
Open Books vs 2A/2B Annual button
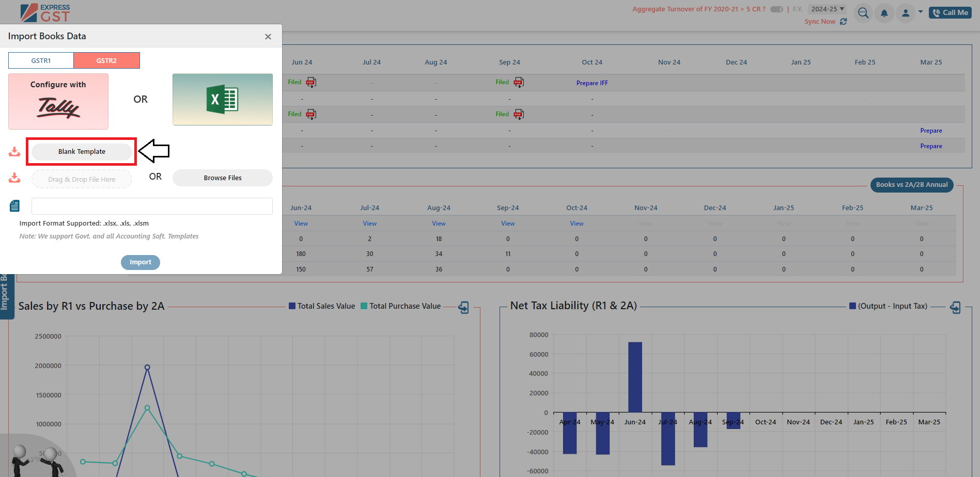point(912,185)
